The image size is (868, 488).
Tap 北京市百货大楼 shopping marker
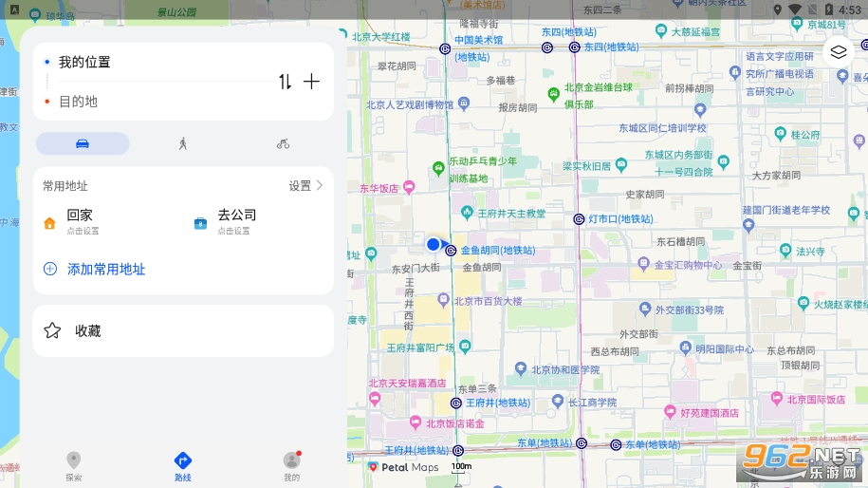point(443,300)
